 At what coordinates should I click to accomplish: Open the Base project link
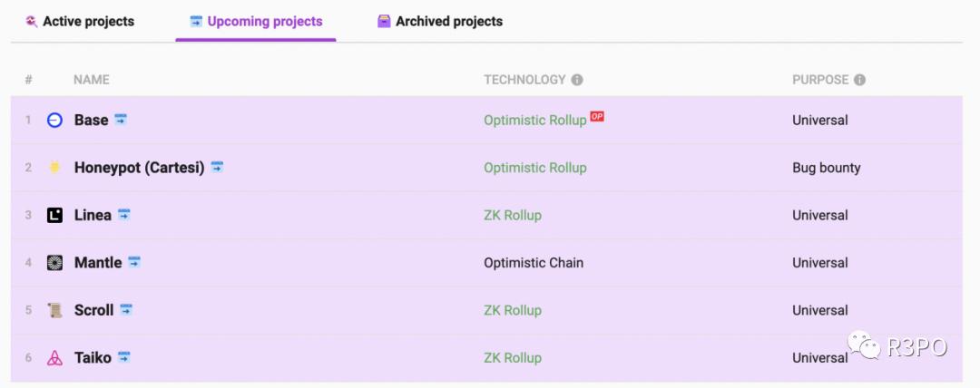(x=91, y=121)
